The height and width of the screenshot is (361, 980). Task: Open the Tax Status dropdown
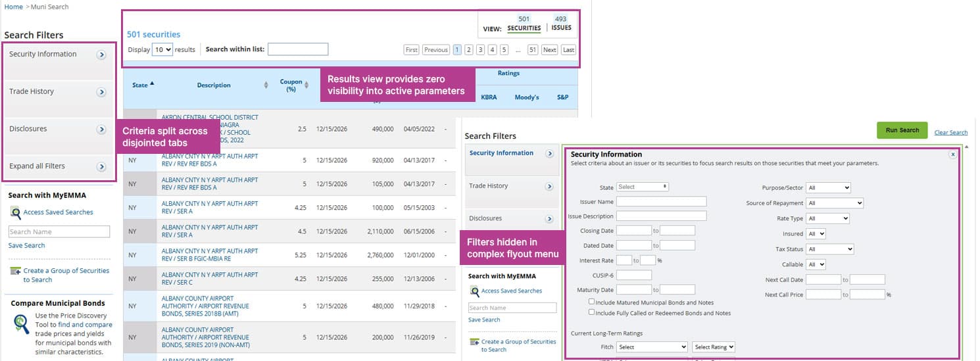pos(830,249)
